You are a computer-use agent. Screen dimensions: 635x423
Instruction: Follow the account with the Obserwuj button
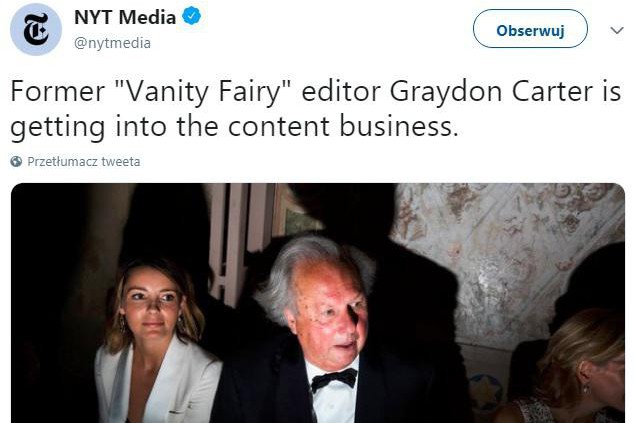tap(530, 30)
